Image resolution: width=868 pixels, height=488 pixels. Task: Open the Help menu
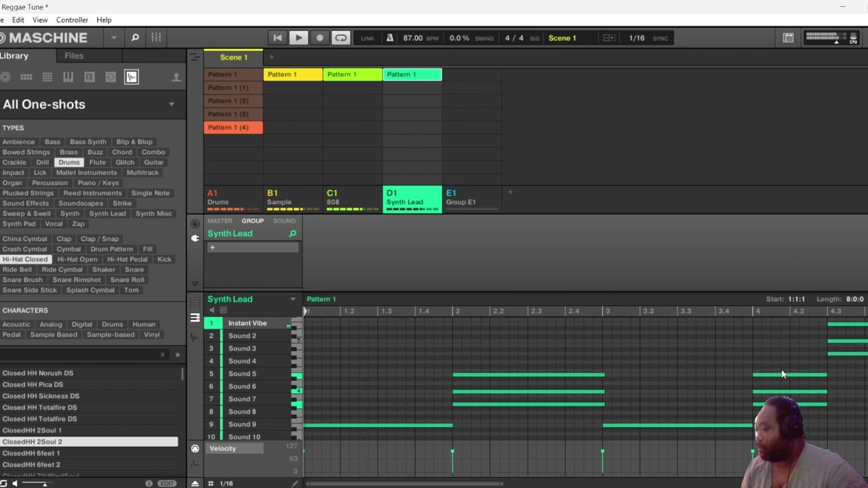(104, 20)
